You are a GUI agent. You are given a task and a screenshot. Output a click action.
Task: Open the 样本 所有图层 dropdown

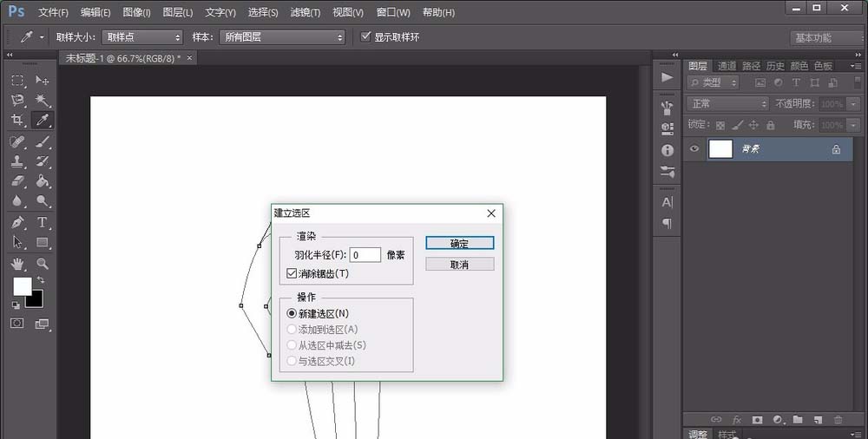coord(282,37)
